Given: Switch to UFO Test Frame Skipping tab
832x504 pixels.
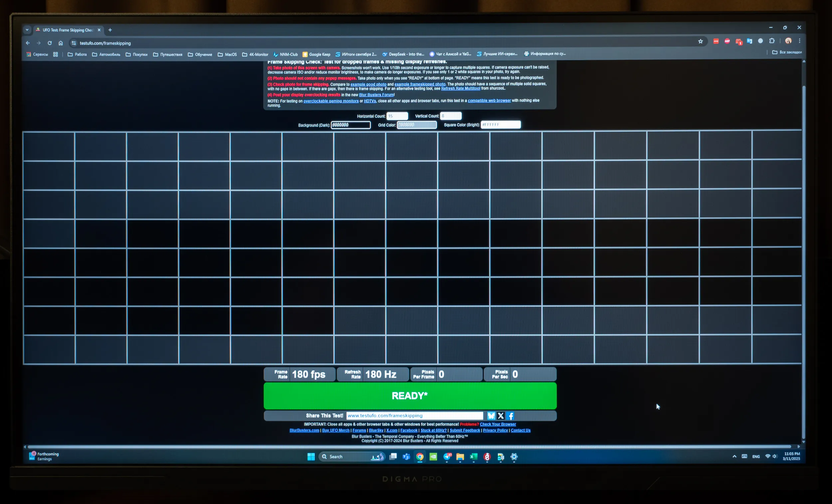Looking at the screenshot, I should point(68,30).
